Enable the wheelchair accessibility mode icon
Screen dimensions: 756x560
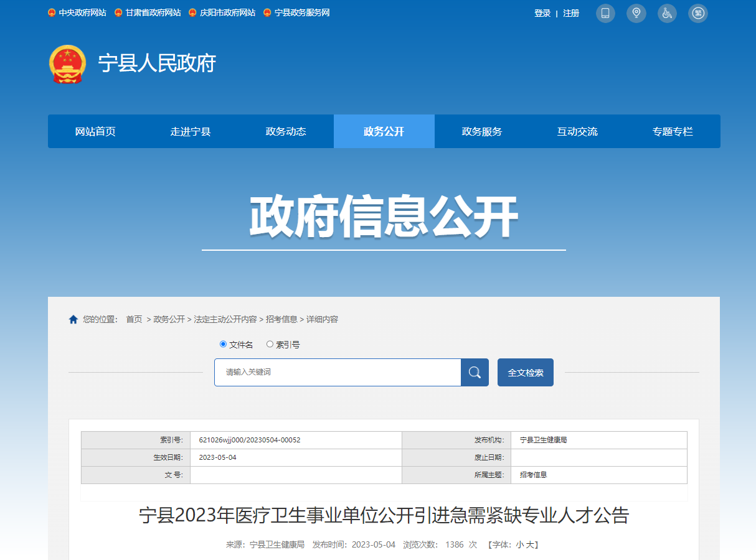667,13
